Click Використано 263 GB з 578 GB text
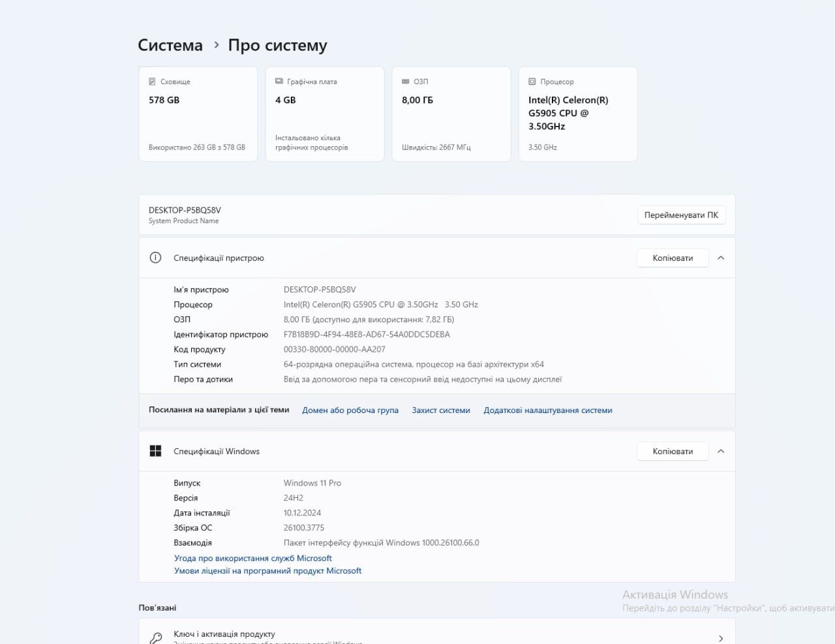Screen dimensions: 835x644 [197, 147]
